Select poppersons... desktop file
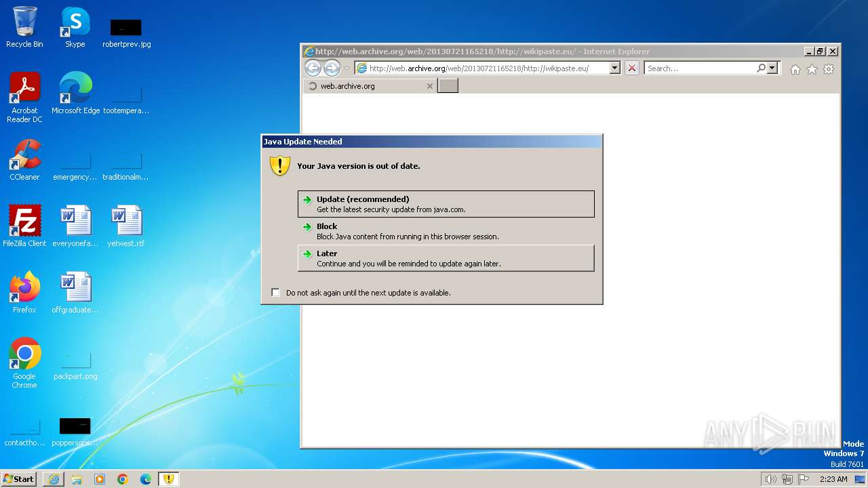868x488 pixels. tap(75, 432)
